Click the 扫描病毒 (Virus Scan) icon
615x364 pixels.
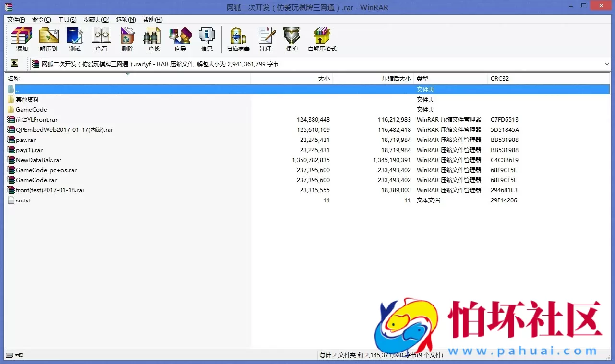coord(237,38)
